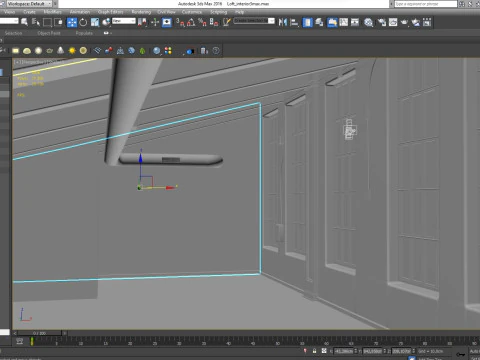This screenshot has width=480, height=360.
Task: Open Material Editor
Action: pos(368,22)
